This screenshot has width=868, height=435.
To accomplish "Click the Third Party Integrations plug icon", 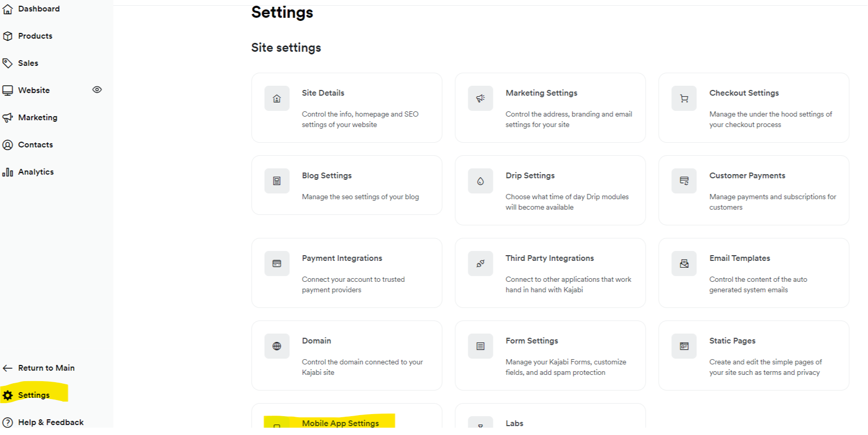I will tap(480, 264).
